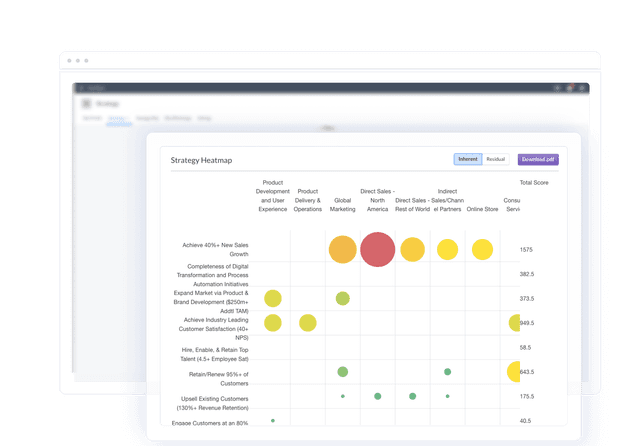Click the 'Indirect Sales/Channel Partners' column header

pyautogui.click(x=447, y=200)
